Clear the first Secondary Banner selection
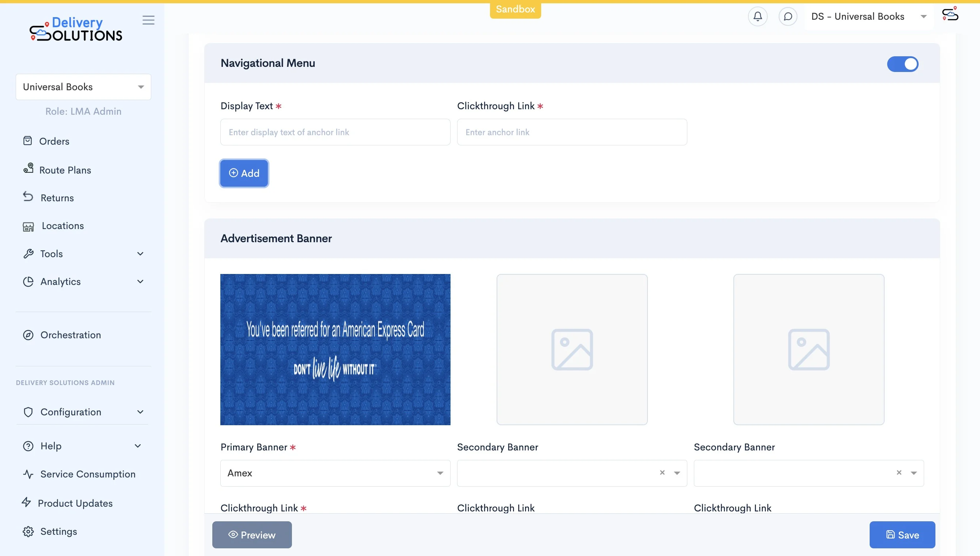The image size is (980, 556). point(662,473)
